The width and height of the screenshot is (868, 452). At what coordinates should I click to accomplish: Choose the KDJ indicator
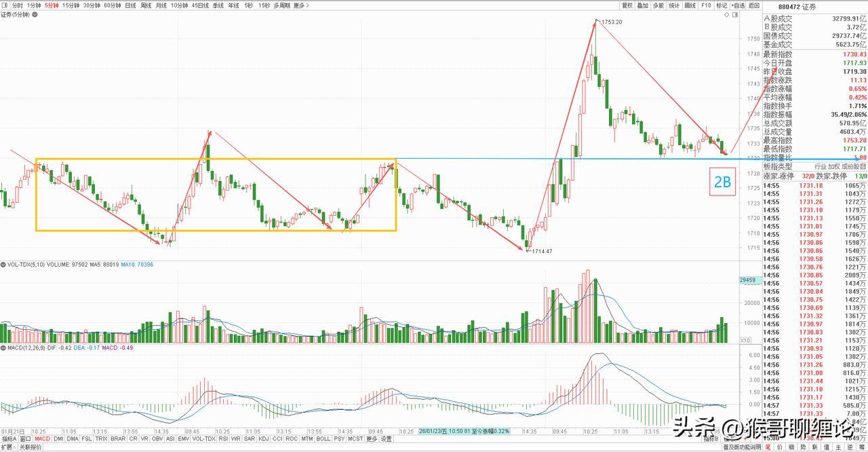263,439
